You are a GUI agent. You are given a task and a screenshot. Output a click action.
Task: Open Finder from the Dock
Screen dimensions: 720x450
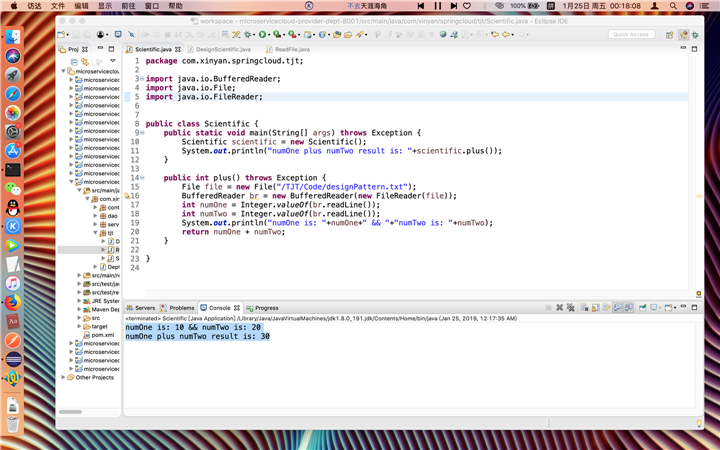coord(13,37)
